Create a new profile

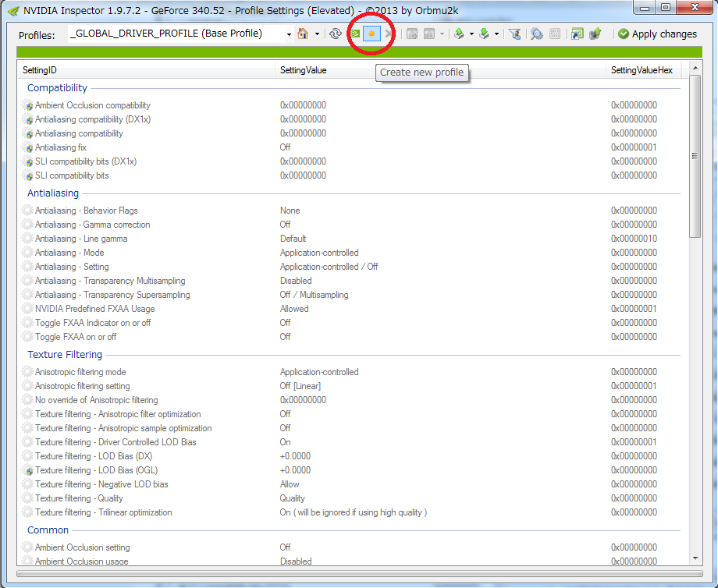pyautogui.click(x=371, y=34)
